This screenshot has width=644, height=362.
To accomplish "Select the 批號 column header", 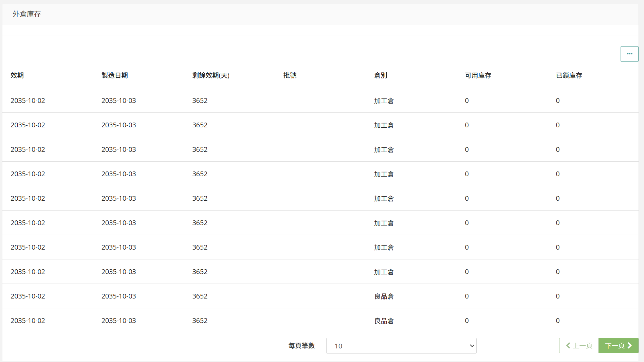I will [x=290, y=75].
